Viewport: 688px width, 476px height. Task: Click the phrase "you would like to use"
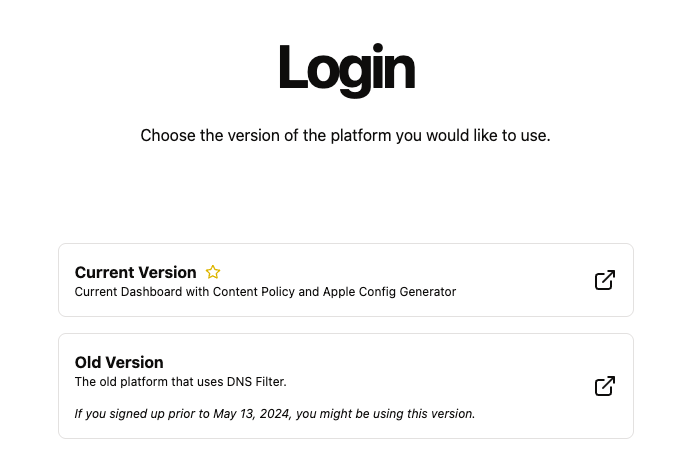click(x=472, y=135)
